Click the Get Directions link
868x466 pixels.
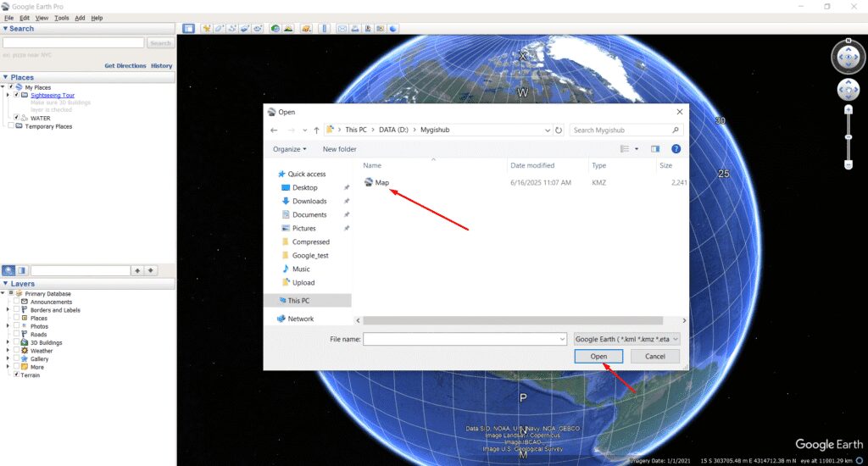125,65
